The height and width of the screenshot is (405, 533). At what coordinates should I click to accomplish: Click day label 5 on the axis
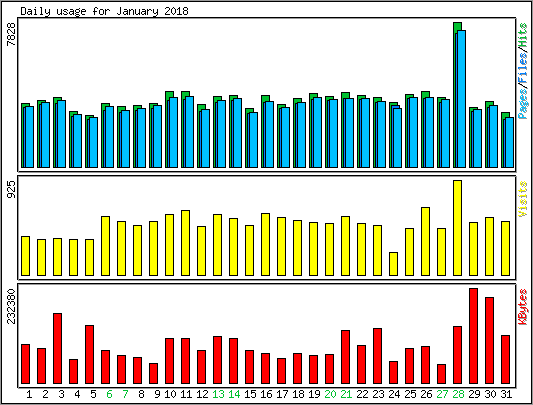[93, 394]
